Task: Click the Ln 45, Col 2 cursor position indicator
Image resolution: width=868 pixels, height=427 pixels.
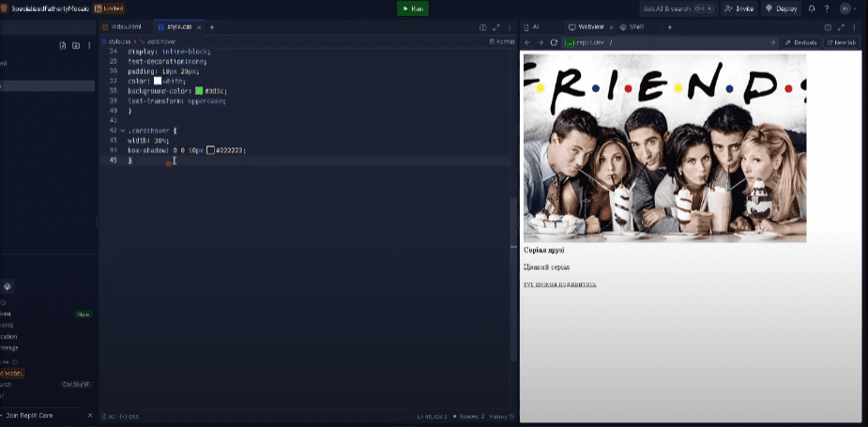Action: click(x=433, y=416)
